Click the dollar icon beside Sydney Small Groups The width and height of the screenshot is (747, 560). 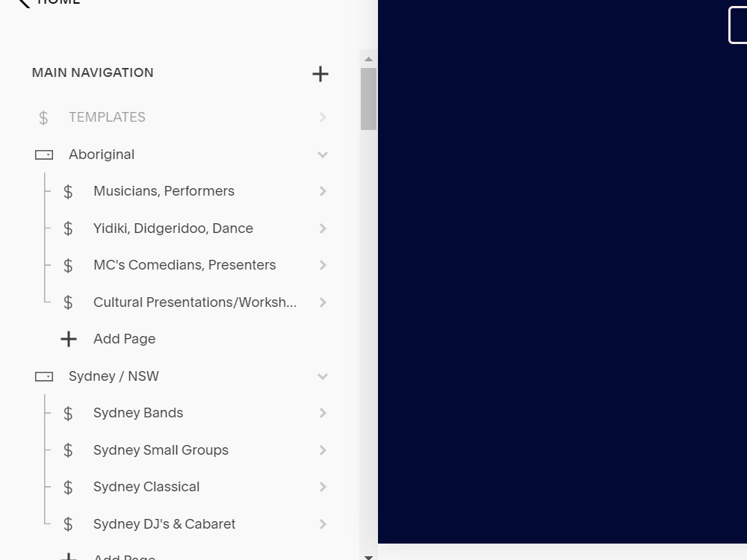68,450
